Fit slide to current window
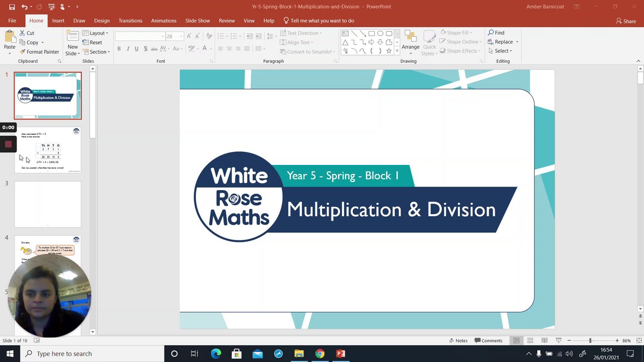Image resolution: width=644 pixels, height=362 pixels. tap(639, 340)
